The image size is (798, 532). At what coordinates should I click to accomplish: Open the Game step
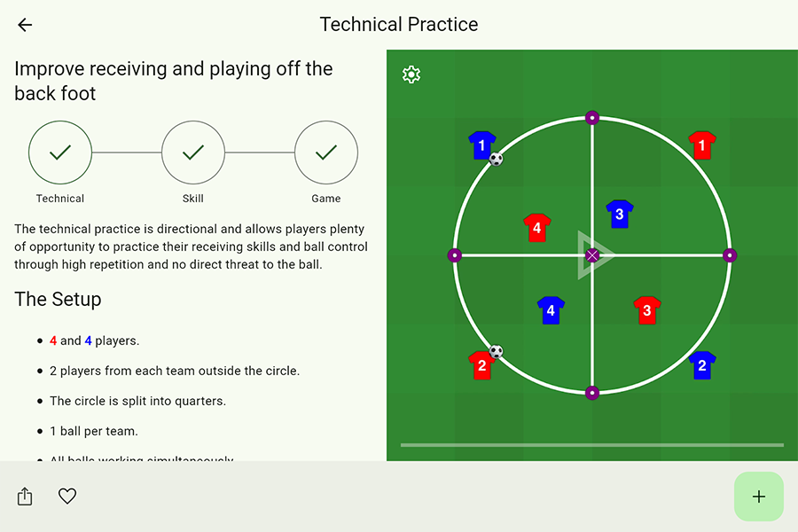point(326,153)
